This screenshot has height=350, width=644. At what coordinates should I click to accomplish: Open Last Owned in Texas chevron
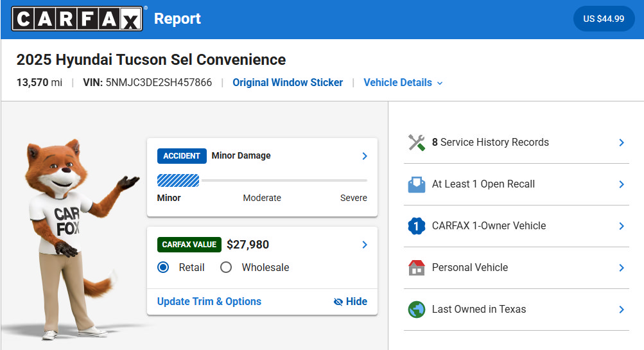622,310
